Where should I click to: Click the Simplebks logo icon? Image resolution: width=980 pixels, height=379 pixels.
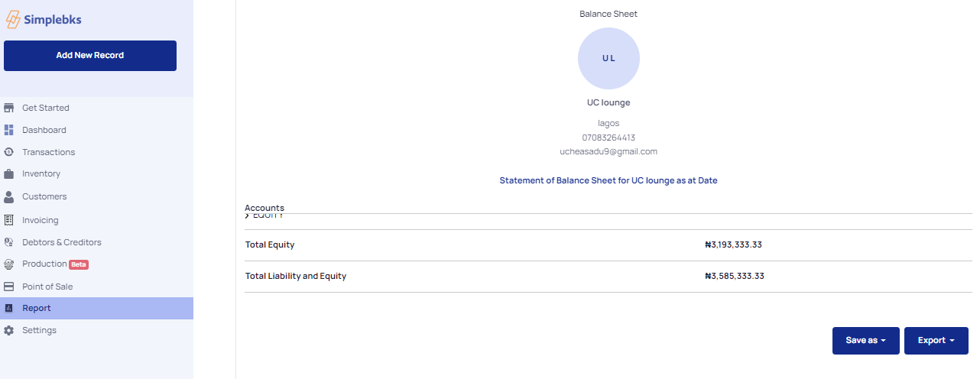13,20
